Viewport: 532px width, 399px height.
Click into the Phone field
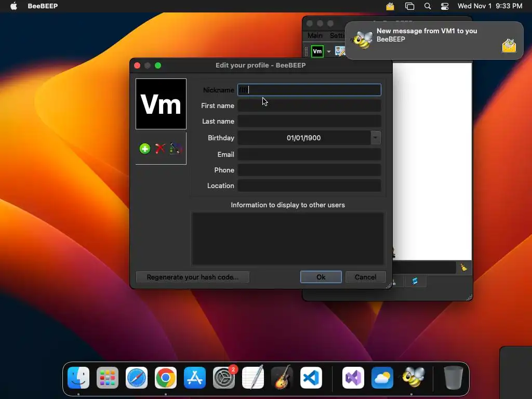pos(309,170)
